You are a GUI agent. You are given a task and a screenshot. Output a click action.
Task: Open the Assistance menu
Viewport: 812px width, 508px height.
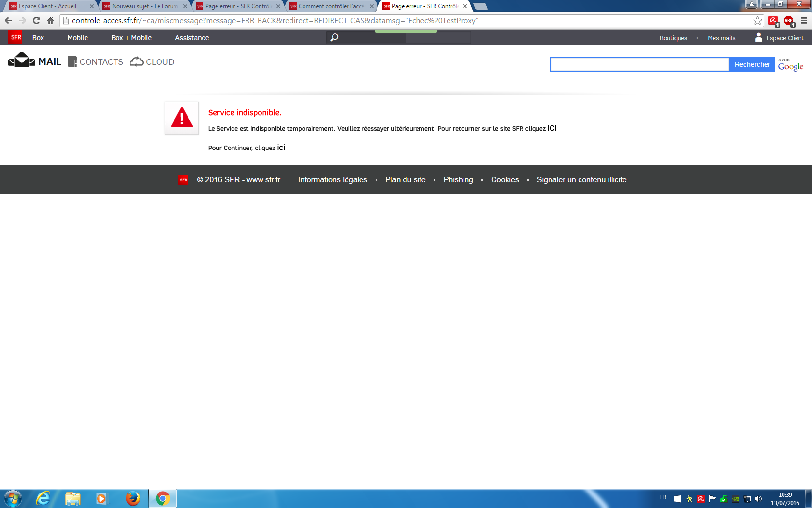coord(192,38)
